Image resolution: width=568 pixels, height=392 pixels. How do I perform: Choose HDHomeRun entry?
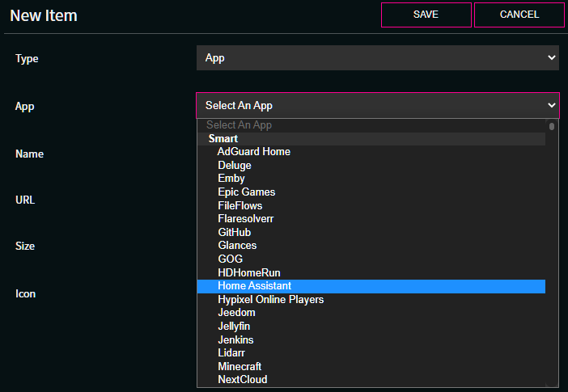371,272
